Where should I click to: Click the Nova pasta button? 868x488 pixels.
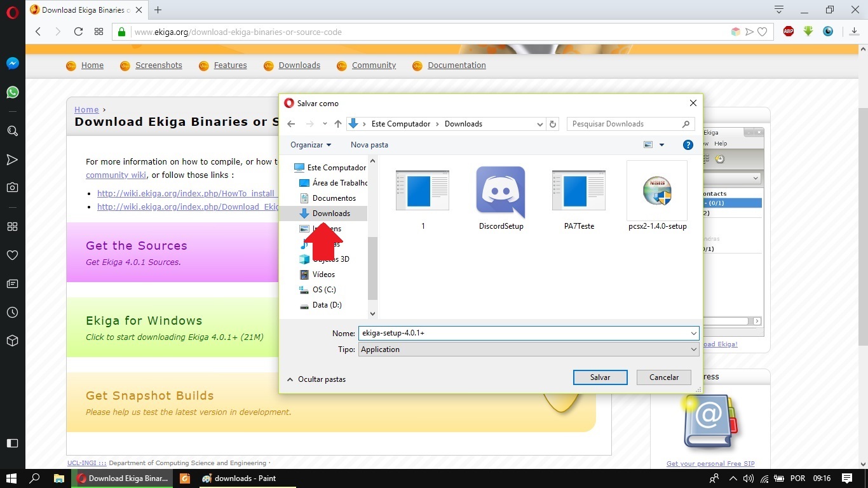pyautogui.click(x=369, y=145)
